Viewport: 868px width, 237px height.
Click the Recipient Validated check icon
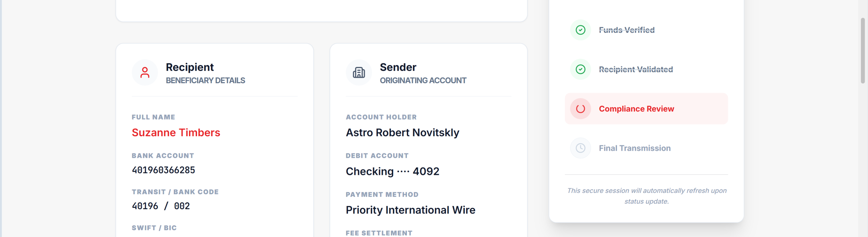[x=580, y=69]
